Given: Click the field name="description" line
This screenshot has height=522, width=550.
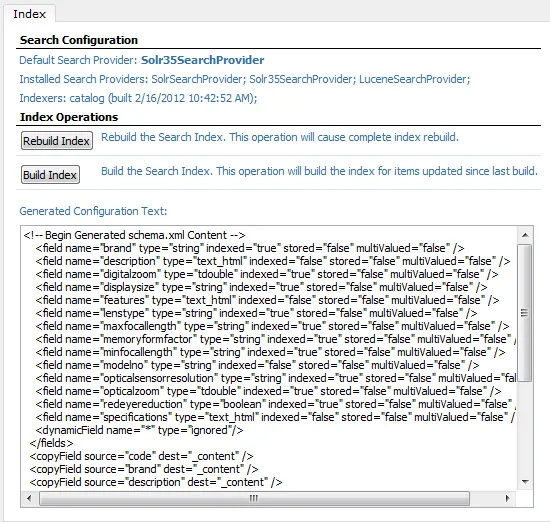Looking at the screenshot, I should click(273, 261).
